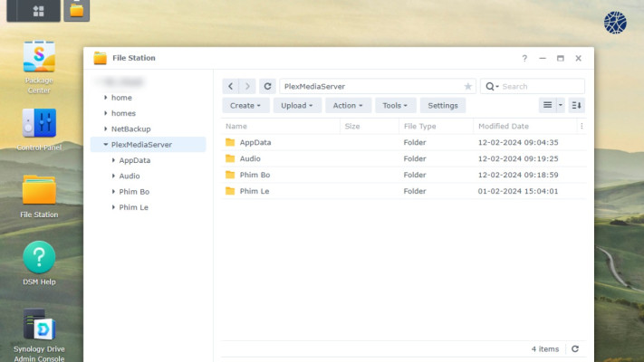Select PlexMediaServer in the folder tree
644x362 pixels.
(x=141, y=145)
